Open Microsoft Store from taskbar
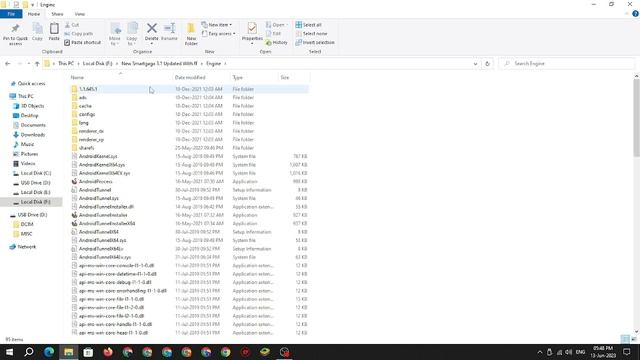The width and height of the screenshot is (640, 360). point(88,352)
